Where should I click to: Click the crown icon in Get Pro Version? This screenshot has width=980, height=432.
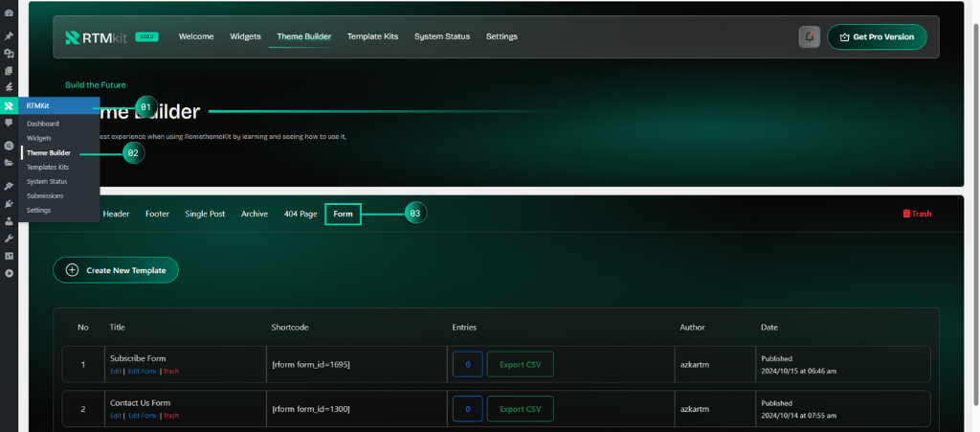tap(844, 37)
